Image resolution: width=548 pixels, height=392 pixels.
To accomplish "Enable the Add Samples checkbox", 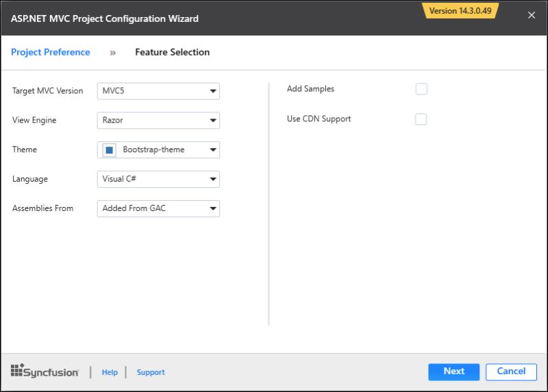I will point(421,89).
